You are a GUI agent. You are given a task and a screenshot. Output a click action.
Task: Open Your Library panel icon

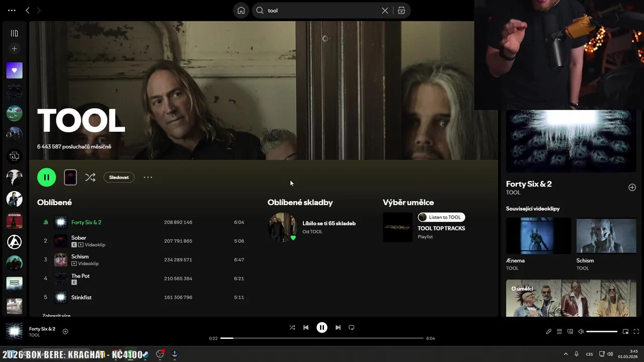[14, 33]
